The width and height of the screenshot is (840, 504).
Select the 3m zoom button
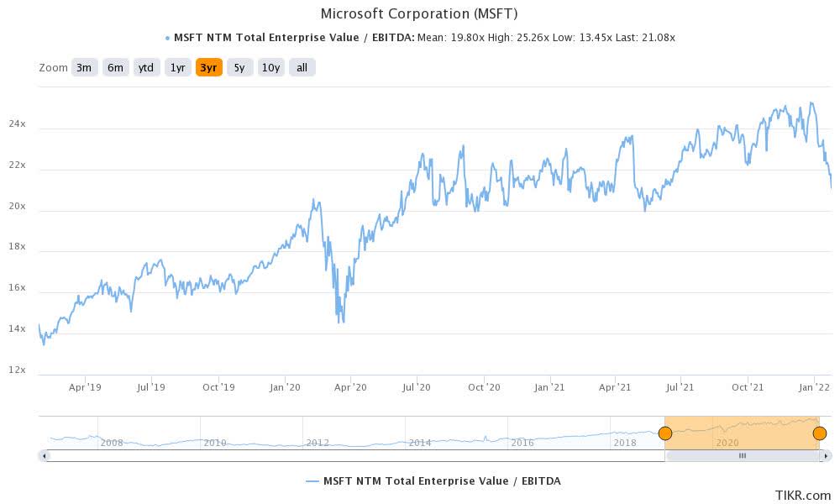[x=84, y=67]
